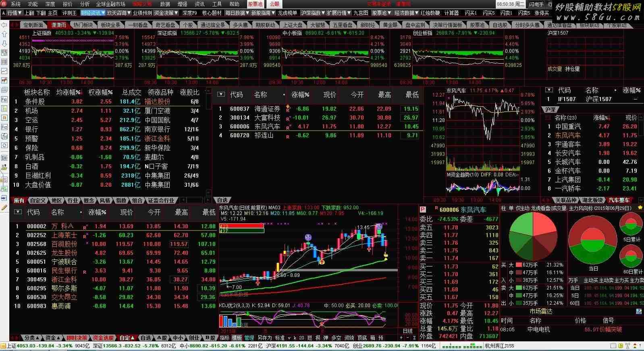Viewport: 644px width, 351px height.
Task: Open the 行情 dropdown in toolbar
Action: [15, 13]
